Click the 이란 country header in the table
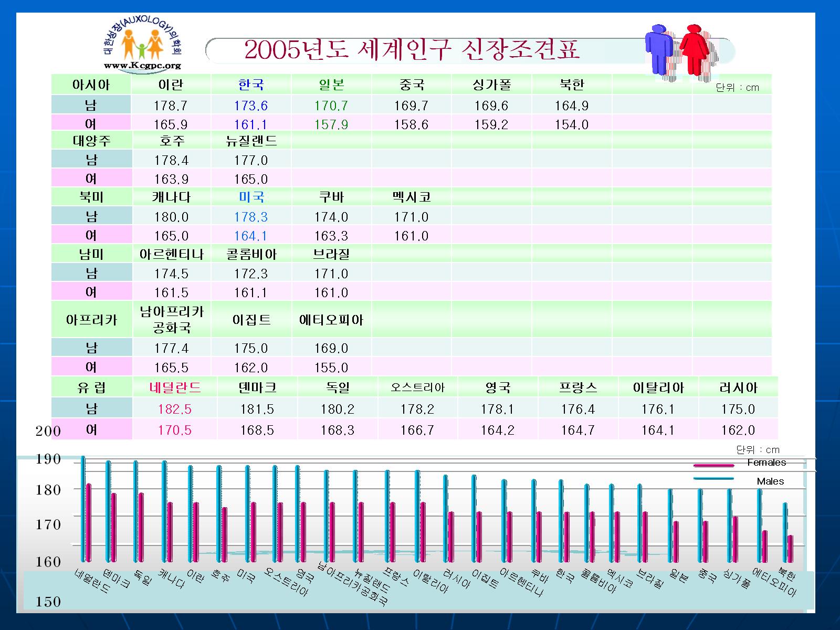The width and height of the screenshot is (840, 630). pyautogui.click(x=171, y=85)
